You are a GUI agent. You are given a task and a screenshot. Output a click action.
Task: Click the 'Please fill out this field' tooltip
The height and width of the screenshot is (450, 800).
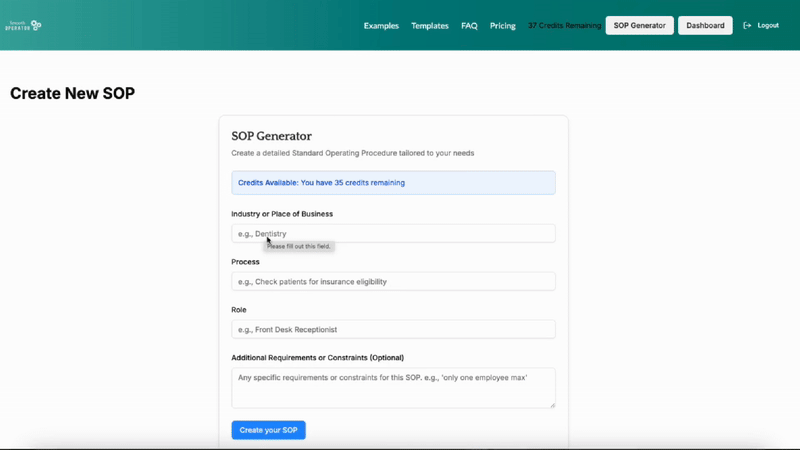tap(299, 246)
